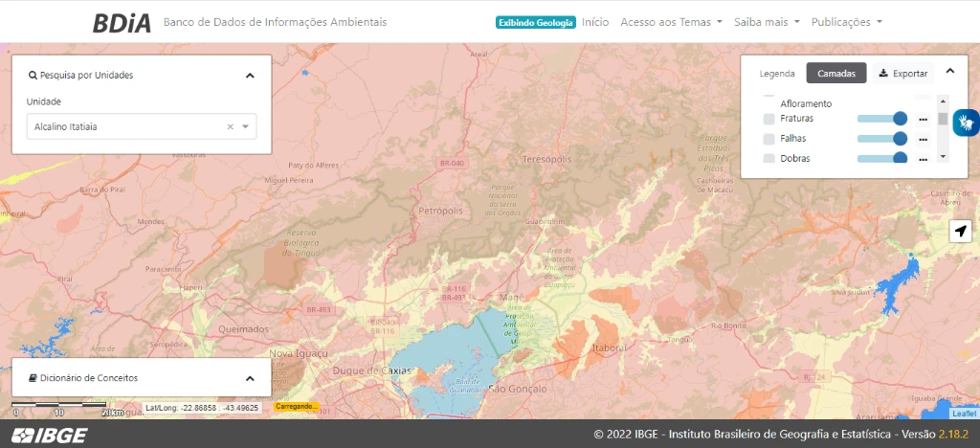980x448 pixels.
Task: Click the Miguel Pereira map label
Action: point(288,179)
